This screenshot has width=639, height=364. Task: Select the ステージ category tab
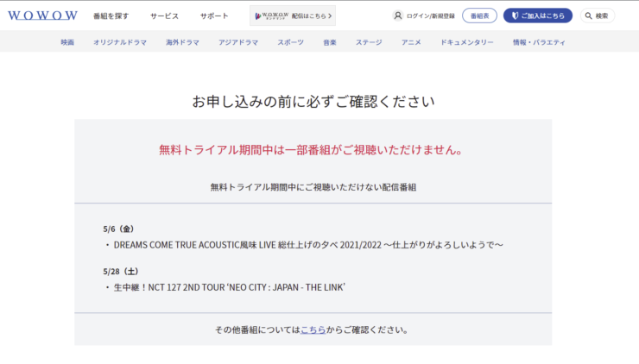[369, 42]
